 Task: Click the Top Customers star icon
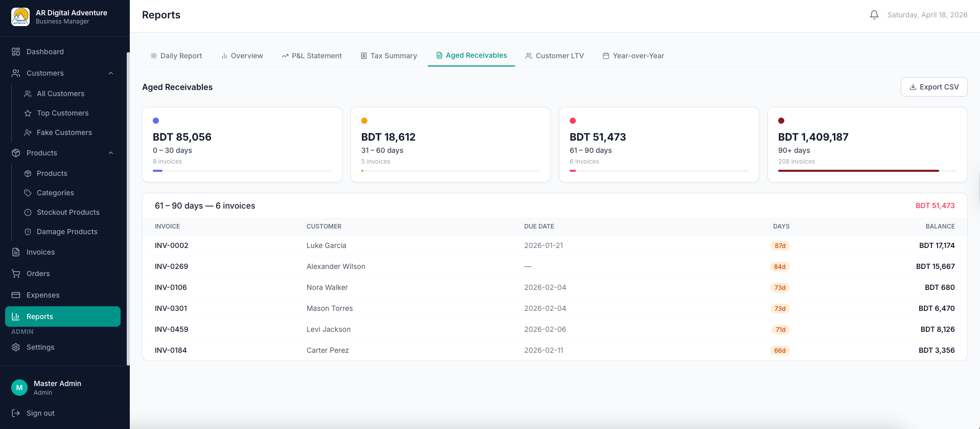coord(28,113)
